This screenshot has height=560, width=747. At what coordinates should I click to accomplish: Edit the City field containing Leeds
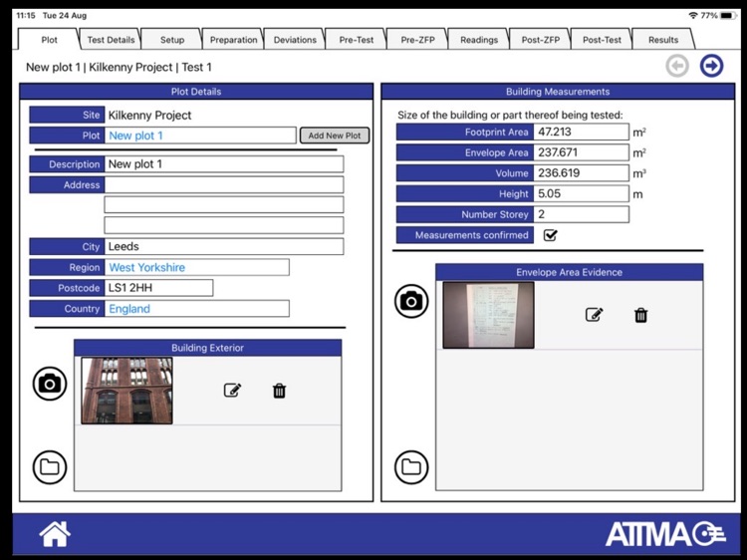click(224, 246)
